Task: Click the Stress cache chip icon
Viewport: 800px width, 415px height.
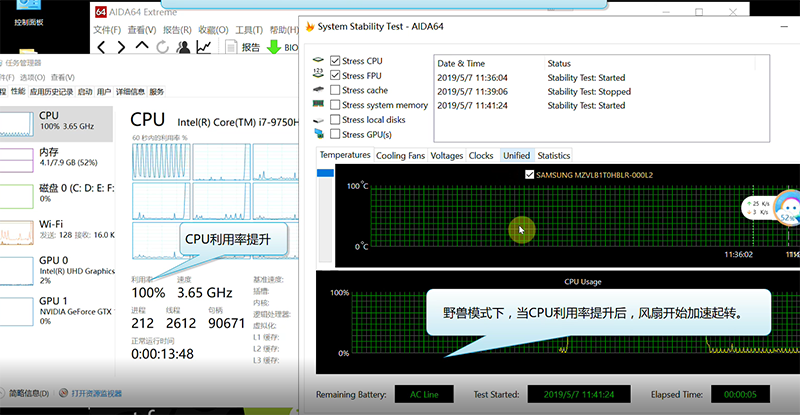Action: [318, 89]
